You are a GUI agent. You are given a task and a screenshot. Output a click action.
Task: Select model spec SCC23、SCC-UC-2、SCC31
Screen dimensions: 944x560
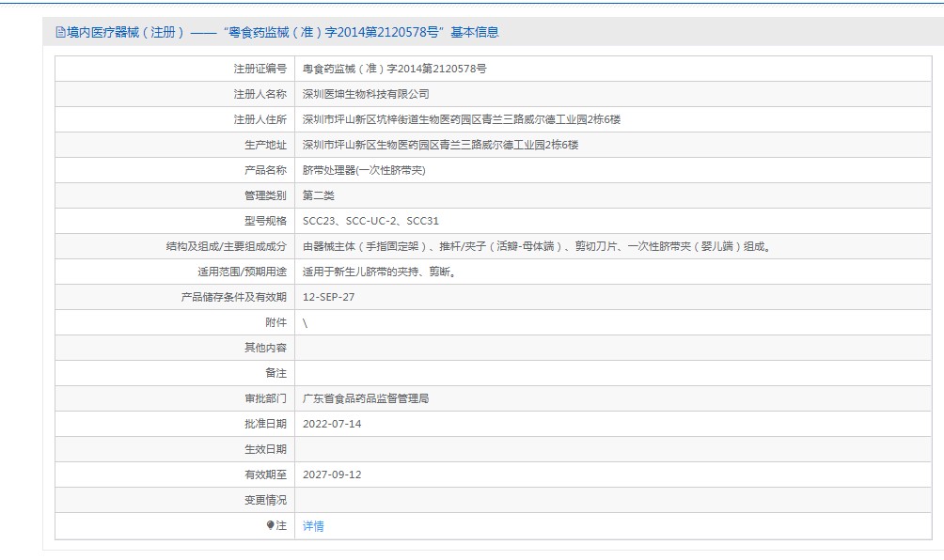370,221
